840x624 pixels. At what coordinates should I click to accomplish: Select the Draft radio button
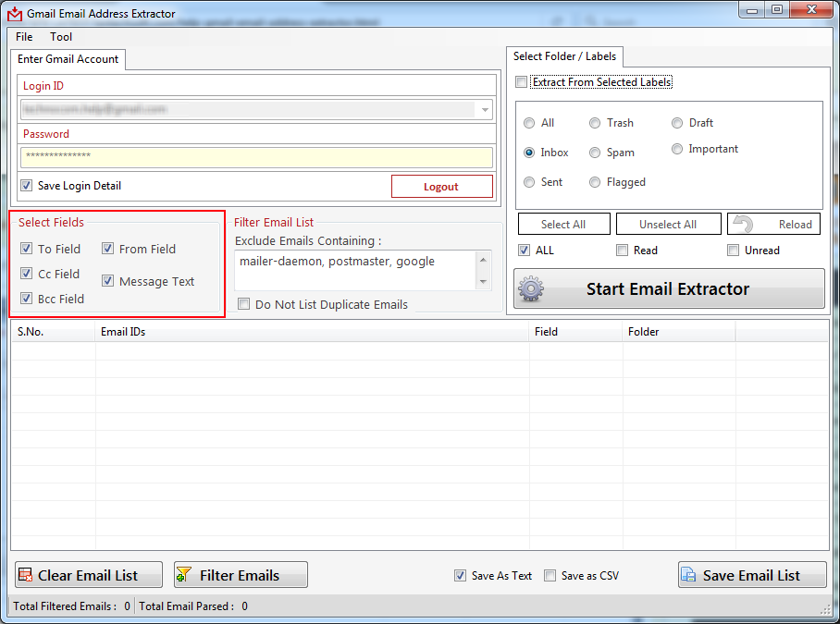(x=677, y=123)
